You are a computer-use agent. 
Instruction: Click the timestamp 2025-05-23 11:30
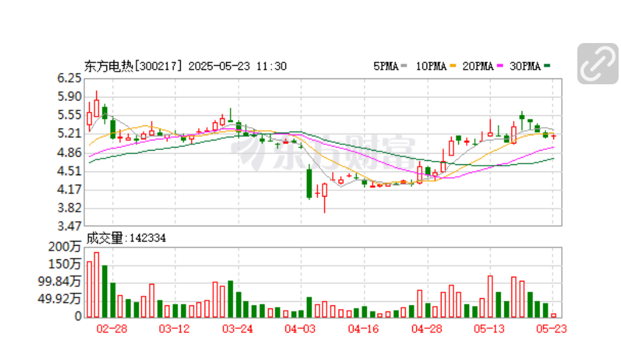[x=238, y=66]
